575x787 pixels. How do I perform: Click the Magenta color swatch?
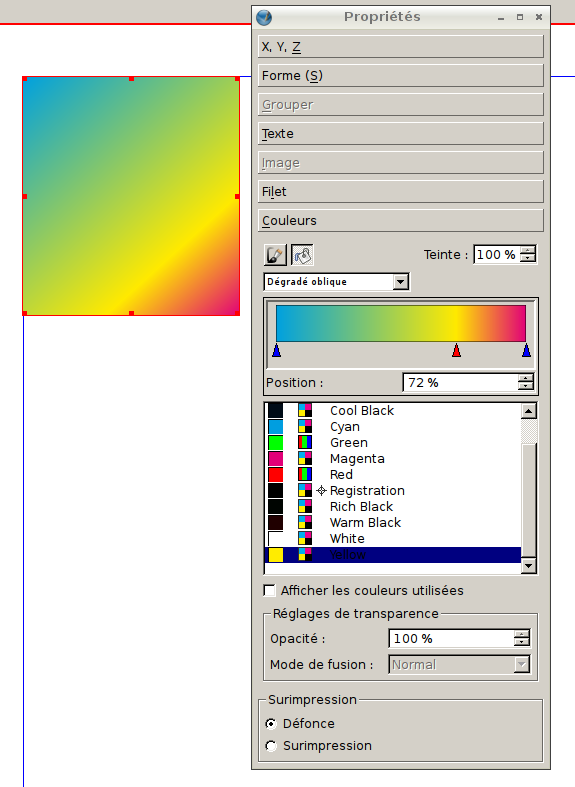click(275, 459)
